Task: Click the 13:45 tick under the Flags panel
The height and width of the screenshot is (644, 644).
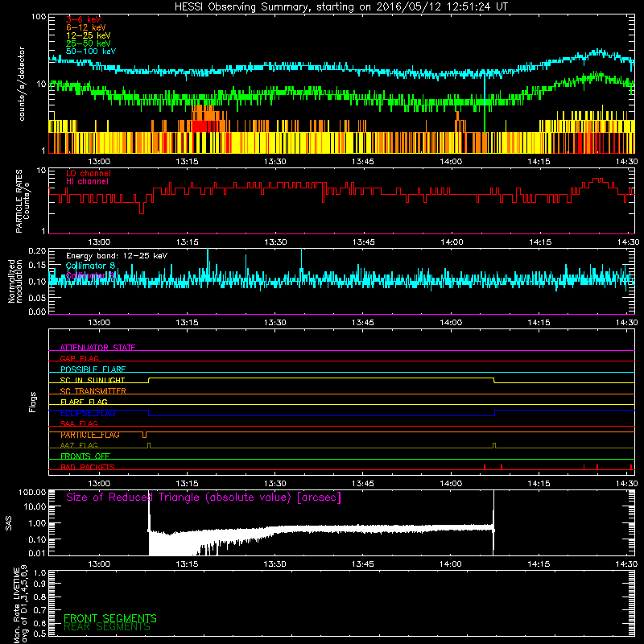Action: click(363, 484)
